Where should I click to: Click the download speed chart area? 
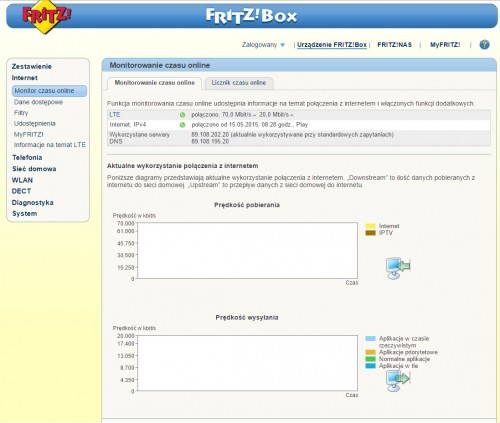247,250
